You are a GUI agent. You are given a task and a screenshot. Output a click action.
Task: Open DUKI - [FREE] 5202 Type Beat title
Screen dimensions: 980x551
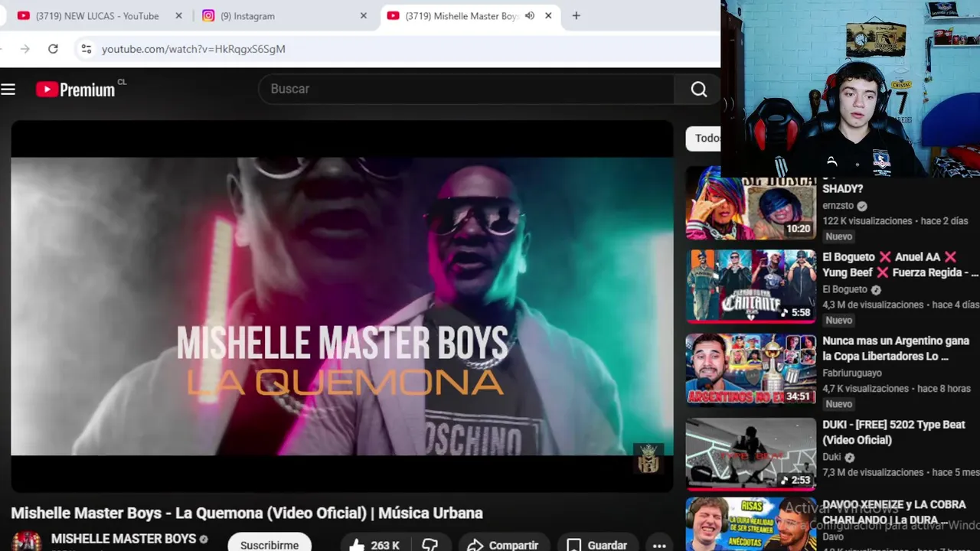(x=893, y=432)
